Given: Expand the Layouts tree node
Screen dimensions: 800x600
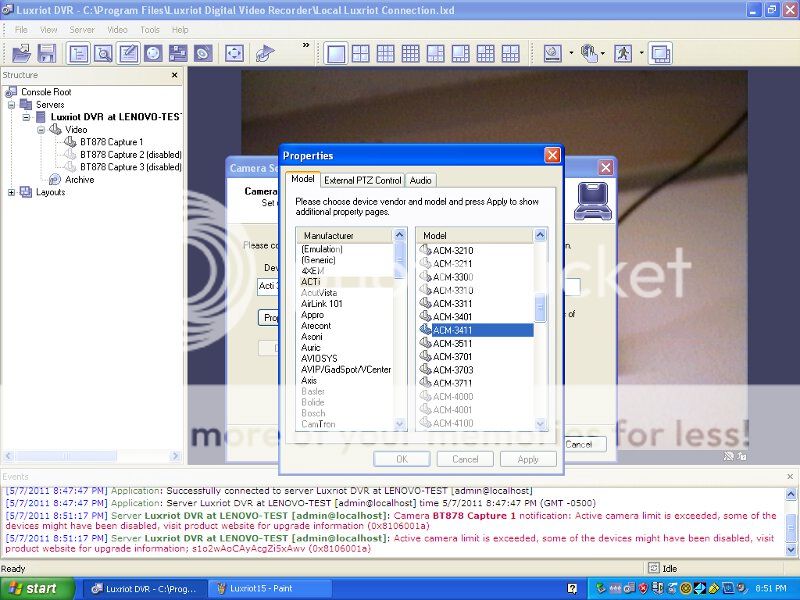Looking at the screenshot, I should pyautogui.click(x=12, y=192).
